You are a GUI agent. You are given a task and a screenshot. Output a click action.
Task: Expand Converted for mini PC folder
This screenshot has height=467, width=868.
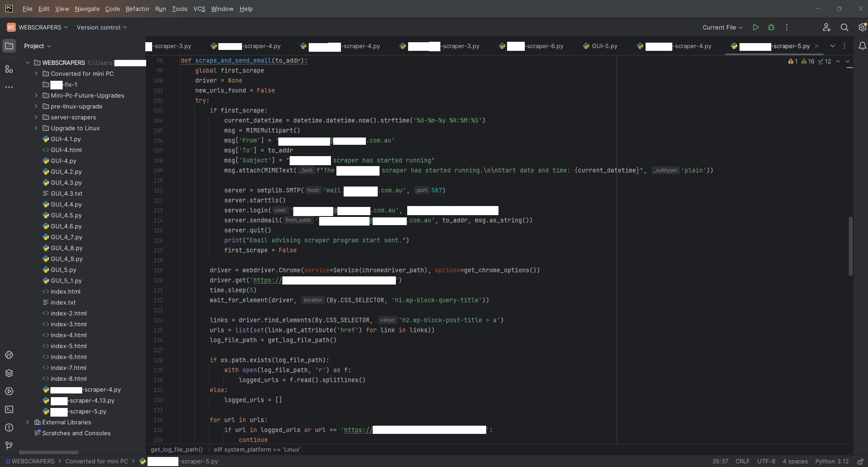point(36,74)
